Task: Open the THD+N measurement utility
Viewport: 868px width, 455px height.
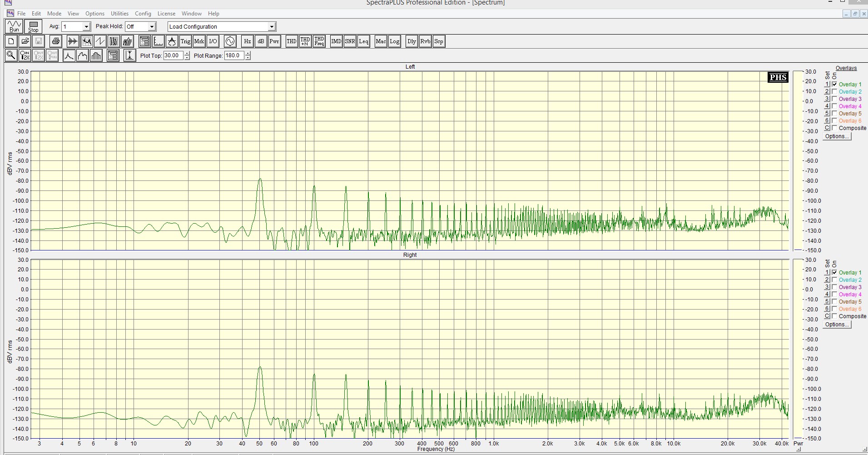Action: tap(305, 41)
